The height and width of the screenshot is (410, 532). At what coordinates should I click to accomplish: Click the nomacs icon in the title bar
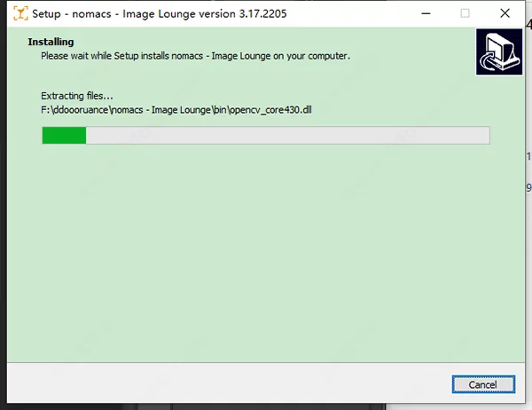[20, 13]
